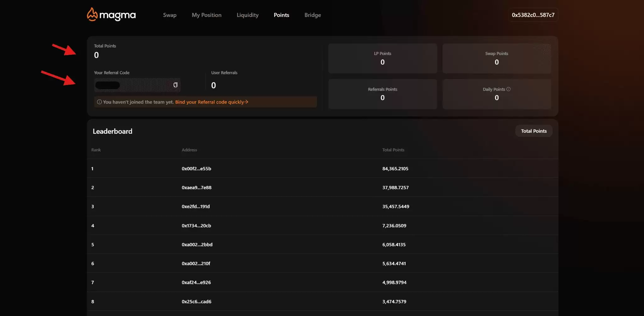
Task: Click the LP Points card
Action: pos(382,59)
